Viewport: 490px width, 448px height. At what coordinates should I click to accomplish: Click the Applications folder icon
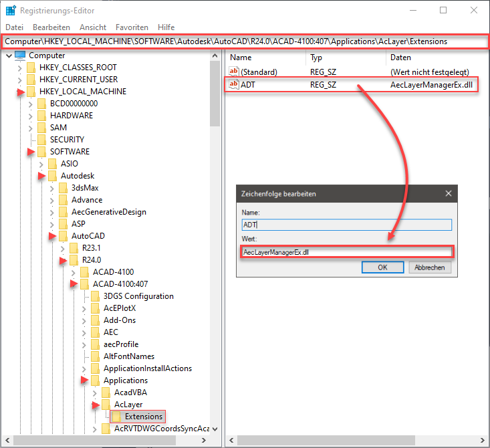95,380
